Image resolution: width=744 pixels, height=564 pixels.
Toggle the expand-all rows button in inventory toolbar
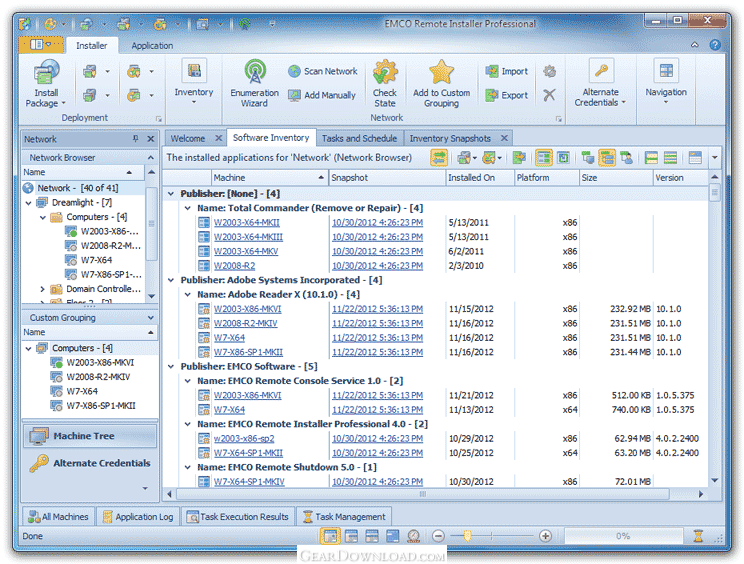[x=651, y=157]
